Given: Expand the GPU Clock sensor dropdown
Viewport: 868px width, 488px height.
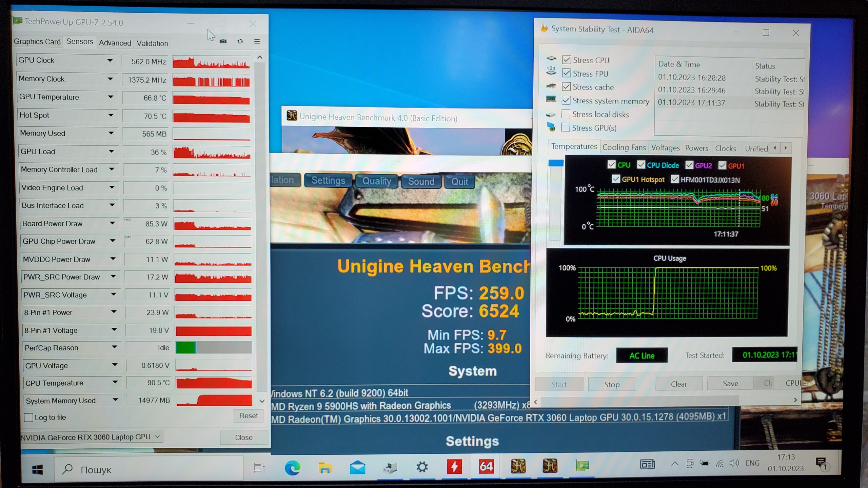Looking at the screenshot, I should pos(110,61).
